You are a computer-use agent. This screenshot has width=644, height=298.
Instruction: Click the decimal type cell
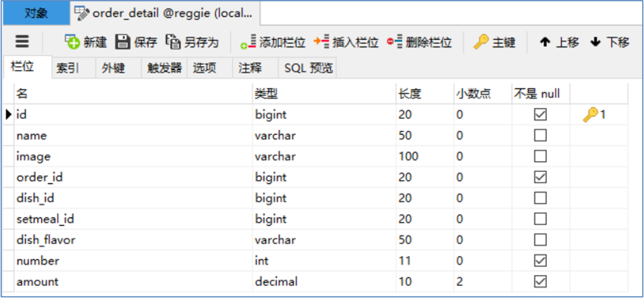pyautogui.click(x=324, y=281)
